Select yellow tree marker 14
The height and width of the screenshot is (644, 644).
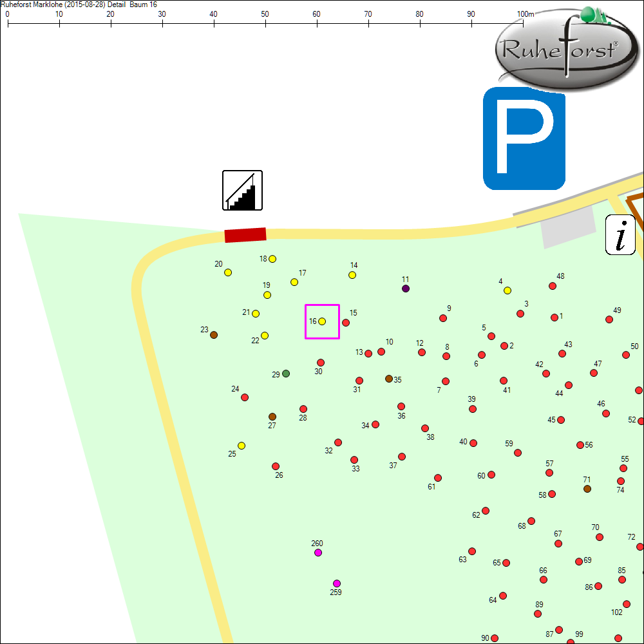click(352, 275)
